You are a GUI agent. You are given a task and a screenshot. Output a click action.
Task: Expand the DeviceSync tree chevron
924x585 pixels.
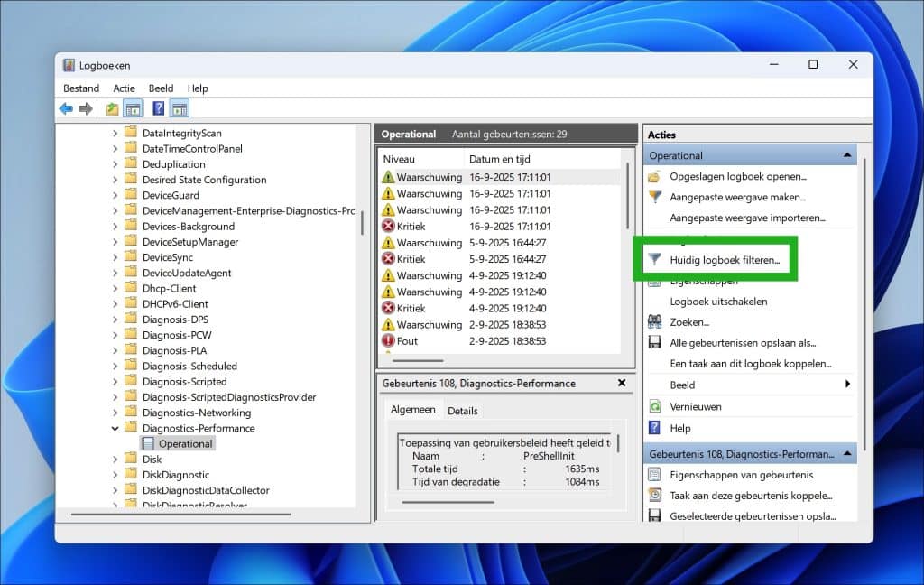(115, 257)
